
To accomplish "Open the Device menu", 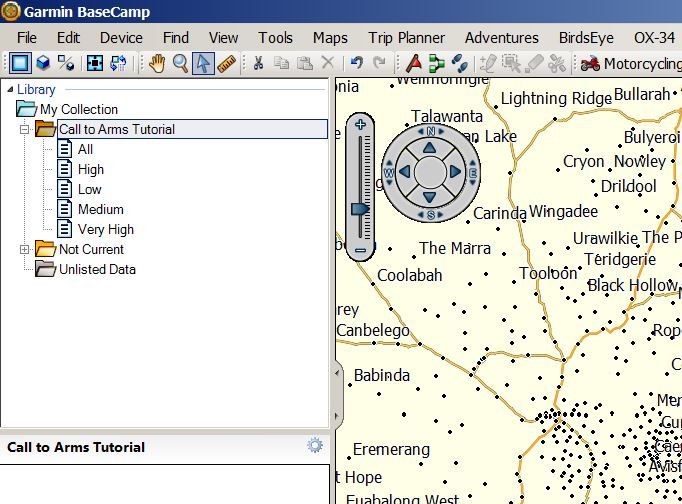I will coord(121,38).
